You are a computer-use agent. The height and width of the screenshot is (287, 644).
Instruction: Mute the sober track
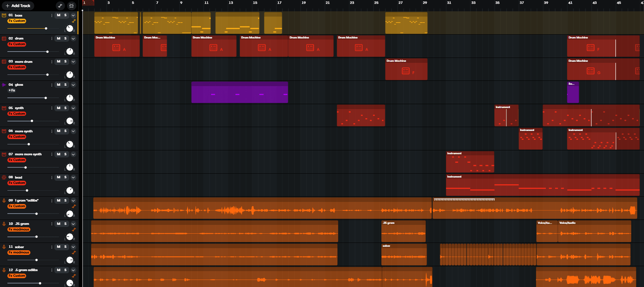[59, 247]
